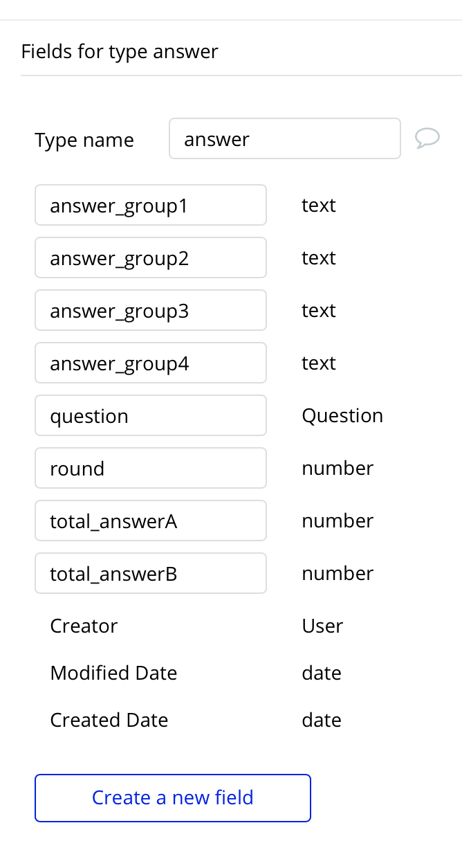The height and width of the screenshot is (868, 462).
Task: Click the comment bubble icon beside type name
Action: tap(427, 138)
